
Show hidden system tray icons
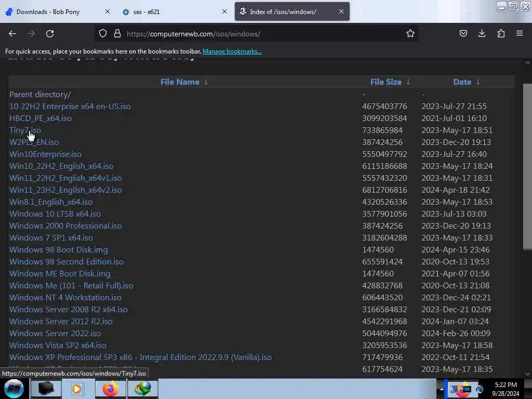[x=442, y=389]
